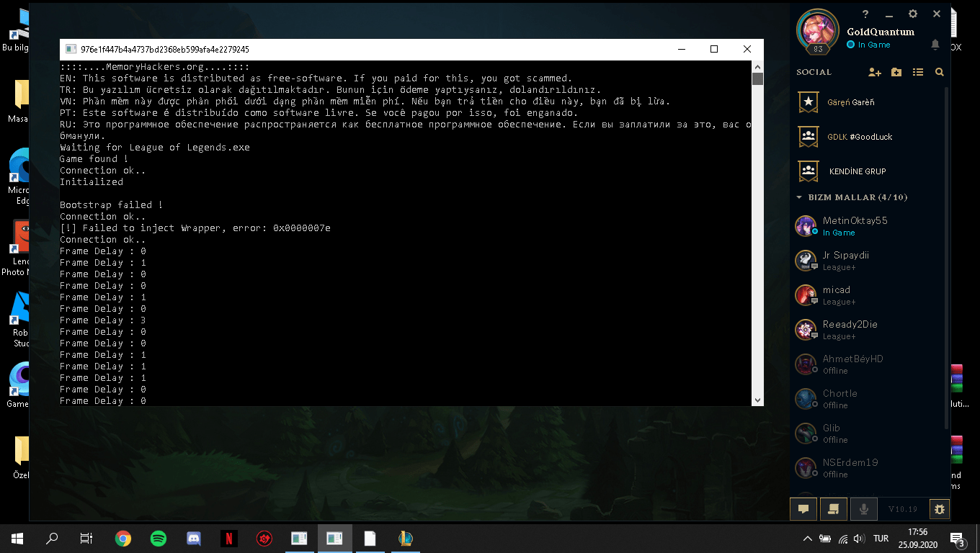This screenshot has width=980, height=553.
Task: Open the missions scroll button
Action: point(834,509)
